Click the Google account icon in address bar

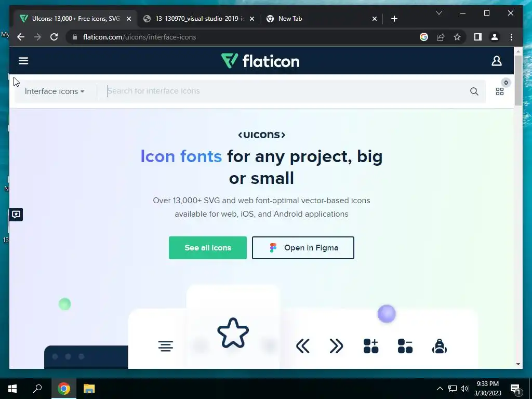[424, 37]
